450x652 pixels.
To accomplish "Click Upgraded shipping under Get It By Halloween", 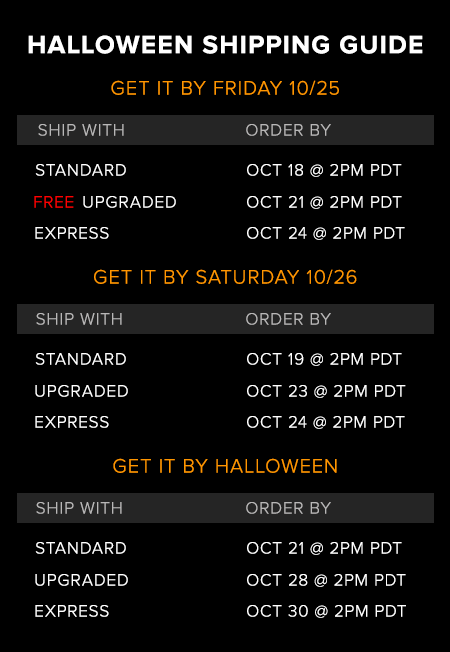I will pyautogui.click(x=81, y=580).
